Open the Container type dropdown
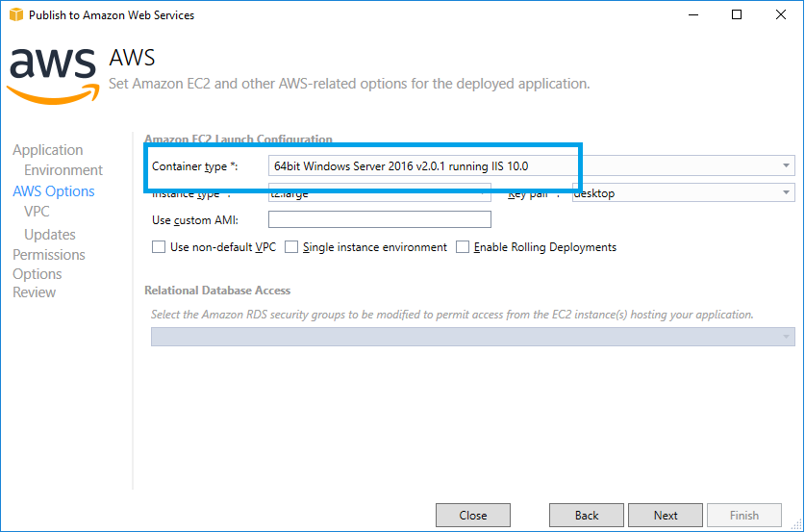This screenshot has width=805, height=532. tap(531, 165)
